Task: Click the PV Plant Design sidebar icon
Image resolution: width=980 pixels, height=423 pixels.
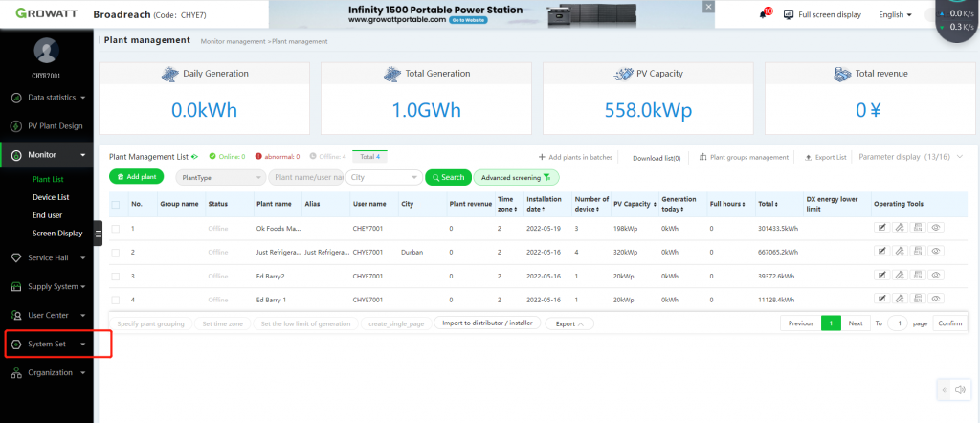Action: pyautogui.click(x=16, y=126)
